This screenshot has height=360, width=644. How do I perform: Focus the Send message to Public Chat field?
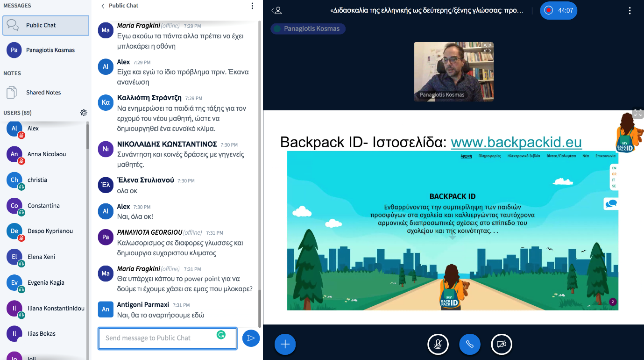(167, 338)
